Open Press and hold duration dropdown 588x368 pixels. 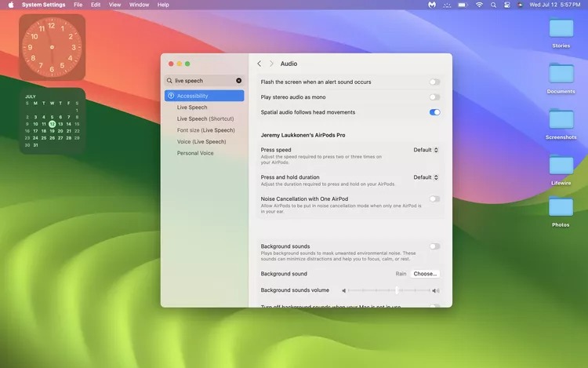click(x=426, y=177)
